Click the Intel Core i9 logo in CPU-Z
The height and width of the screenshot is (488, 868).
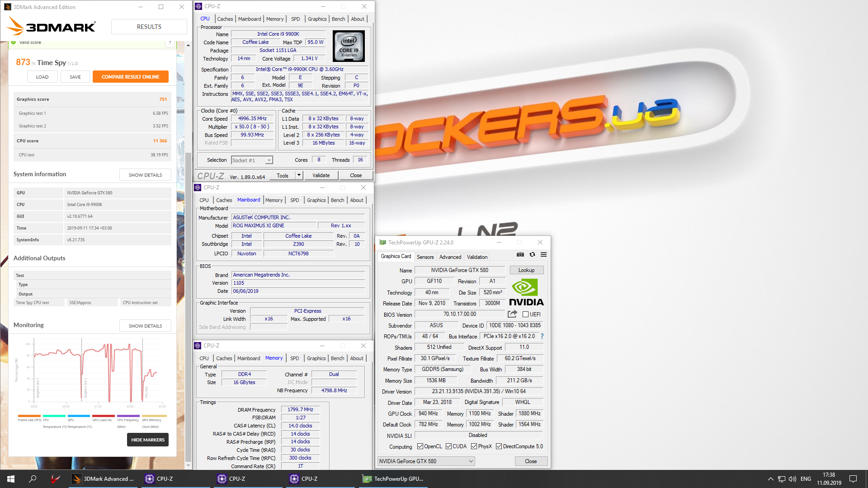(349, 46)
